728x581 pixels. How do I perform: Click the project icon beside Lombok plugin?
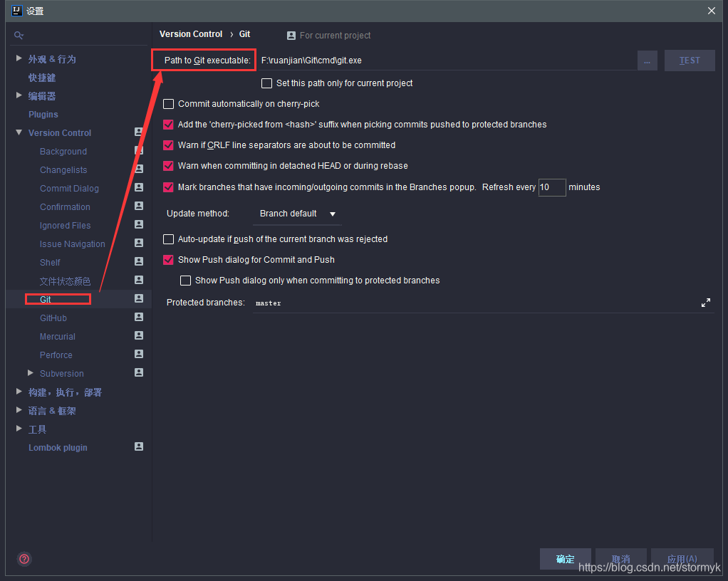point(138,446)
